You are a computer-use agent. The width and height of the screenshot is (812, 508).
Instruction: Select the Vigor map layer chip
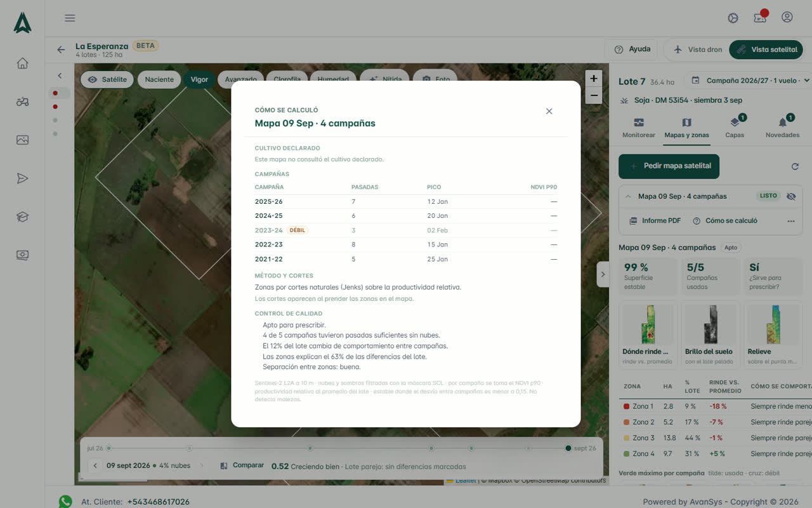coord(199,79)
